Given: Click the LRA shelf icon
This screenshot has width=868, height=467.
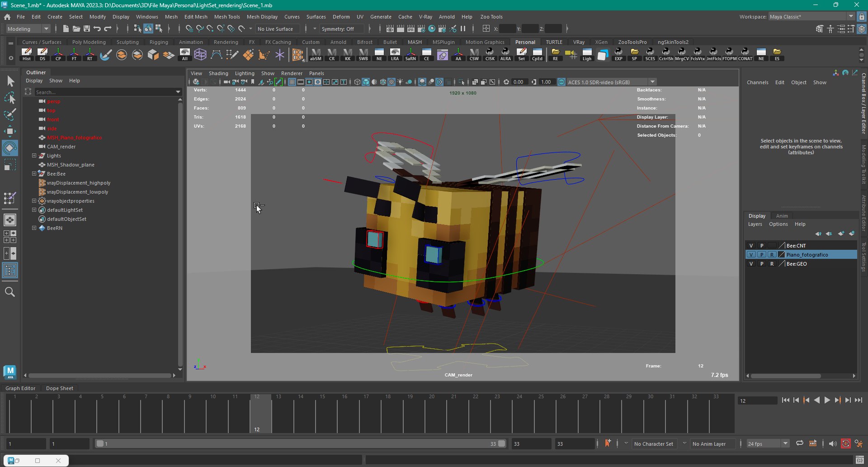Looking at the screenshot, I should point(395,54).
